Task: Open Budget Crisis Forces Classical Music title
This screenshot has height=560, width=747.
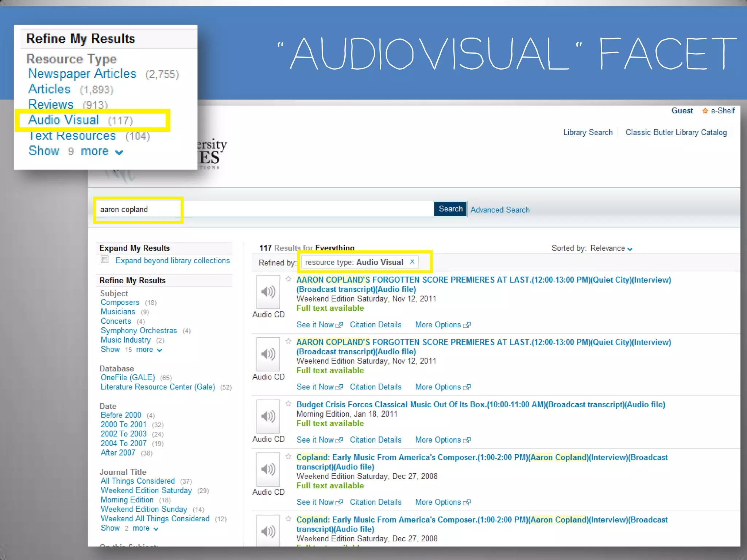Action: pos(481,405)
